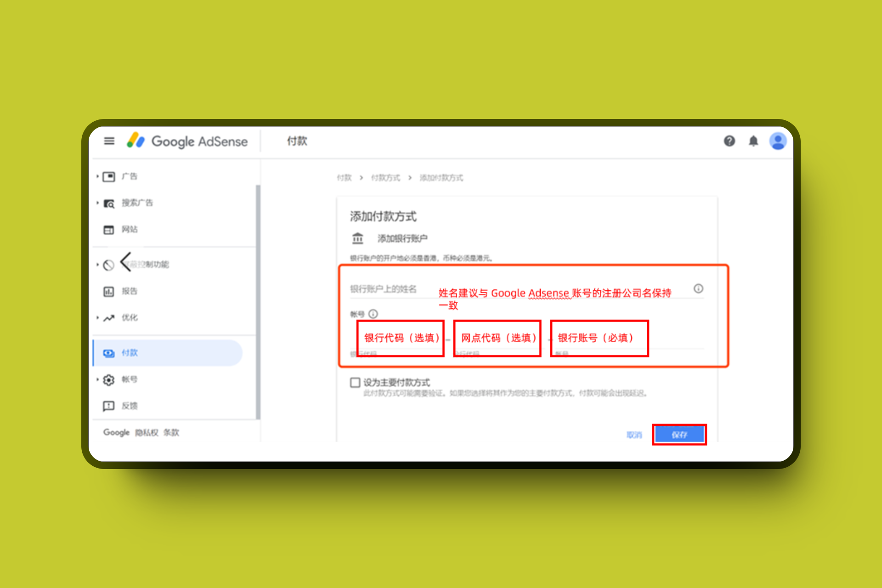The width and height of the screenshot is (882, 588).
Task: Select 付款 in the sidebar
Action: click(x=168, y=353)
